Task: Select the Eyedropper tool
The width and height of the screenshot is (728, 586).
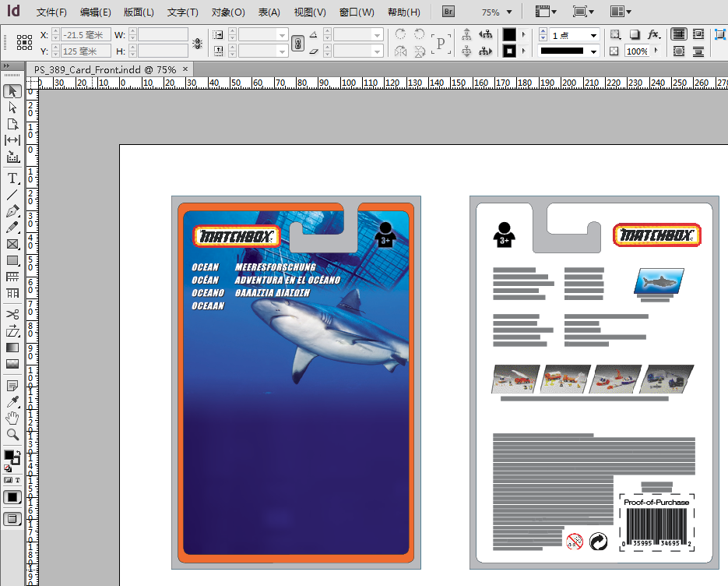Action: 12,402
